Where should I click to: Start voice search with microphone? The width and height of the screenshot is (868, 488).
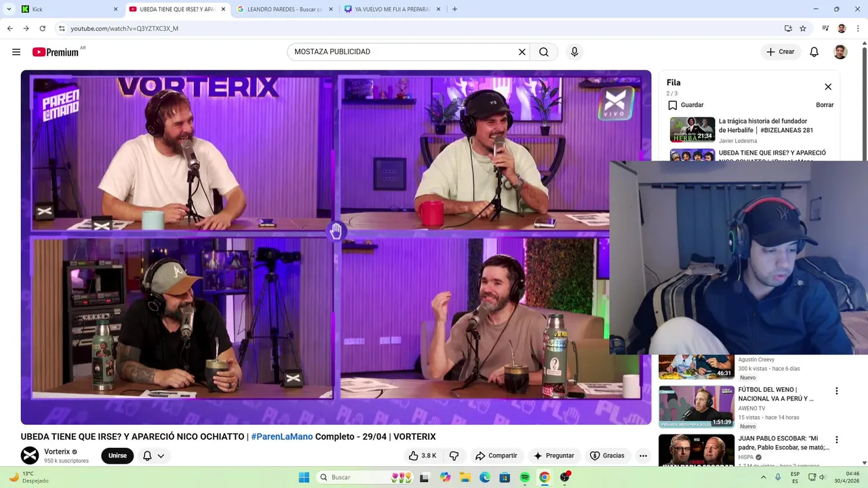(574, 52)
